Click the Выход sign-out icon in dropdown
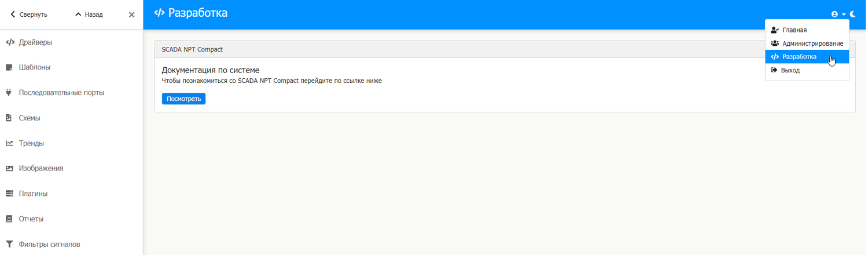Screen dimensions: 868x255 pos(774,70)
